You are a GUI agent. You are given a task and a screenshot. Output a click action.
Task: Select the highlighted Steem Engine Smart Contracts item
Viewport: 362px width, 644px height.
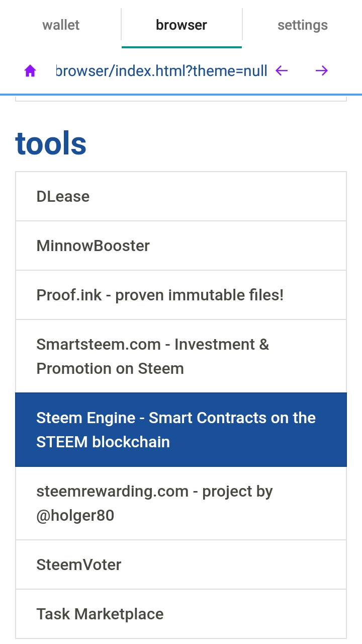pos(181,430)
